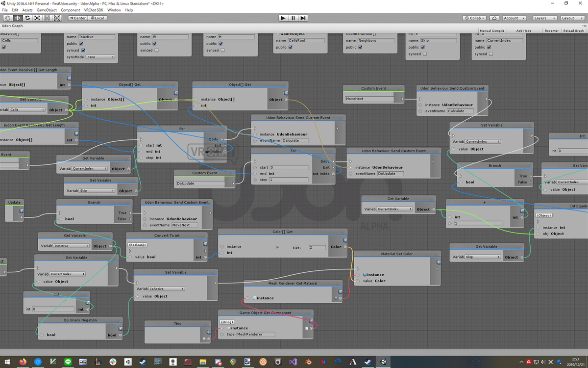This screenshot has width=588, height=368.
Task: Open the File menu
Action: 5,10
